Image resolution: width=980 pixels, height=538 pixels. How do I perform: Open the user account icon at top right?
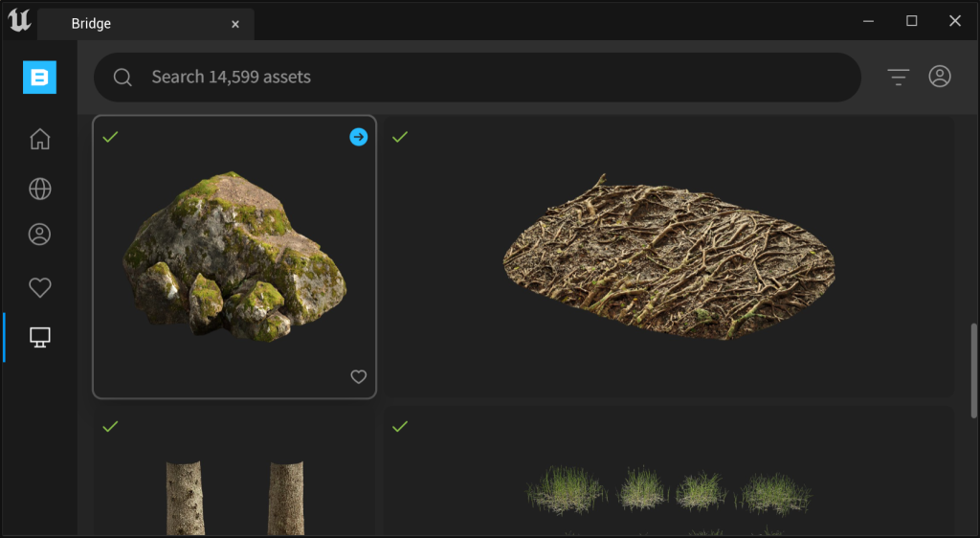click(940, 77)
